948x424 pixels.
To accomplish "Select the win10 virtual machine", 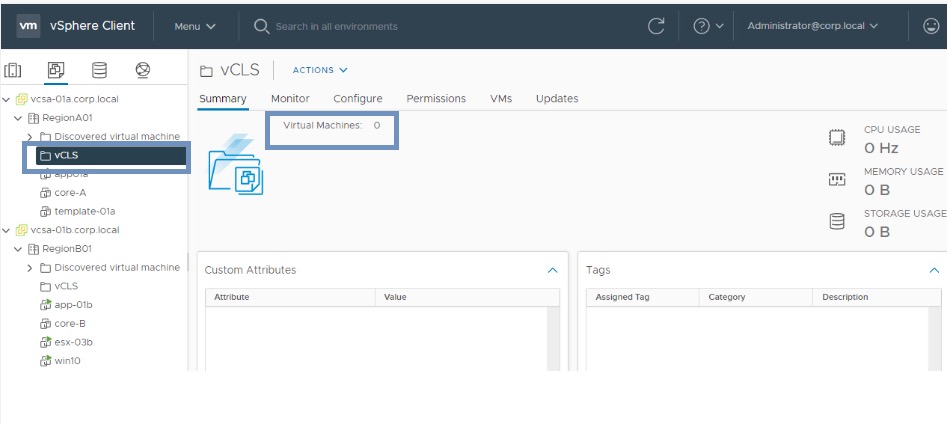I will click(68, 361).
